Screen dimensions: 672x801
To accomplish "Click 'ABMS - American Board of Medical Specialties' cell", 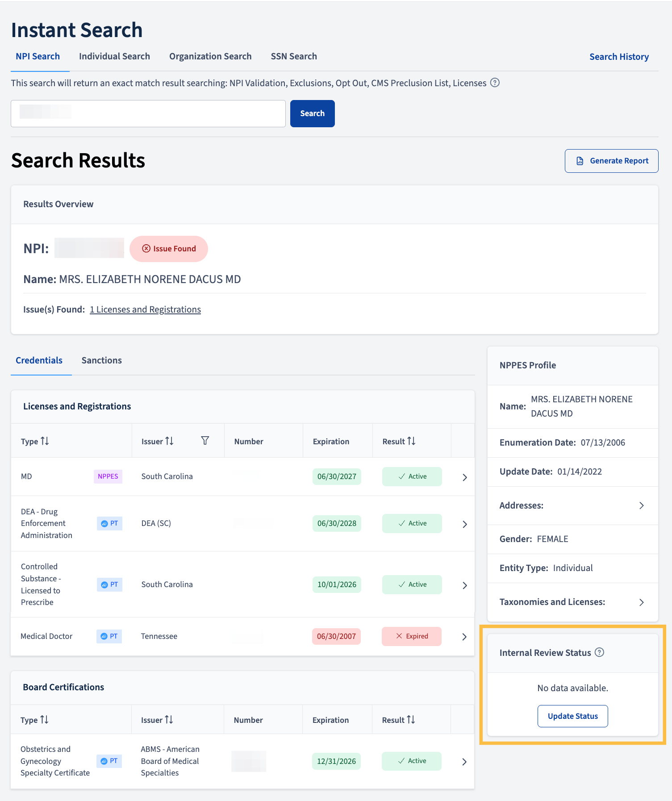I will pos(170,761).
